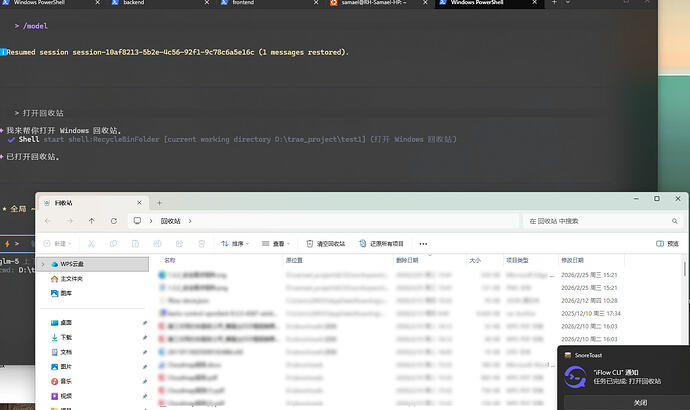This screenshot has height=410, width=690.
Task: Switch to the frontend terminal tab
Action: click(246, 4)
